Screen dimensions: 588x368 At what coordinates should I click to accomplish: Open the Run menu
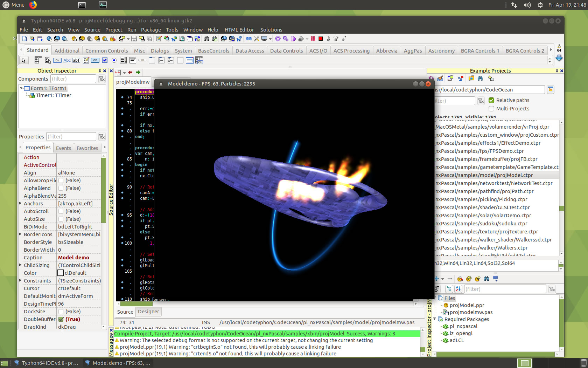[132, 30]
